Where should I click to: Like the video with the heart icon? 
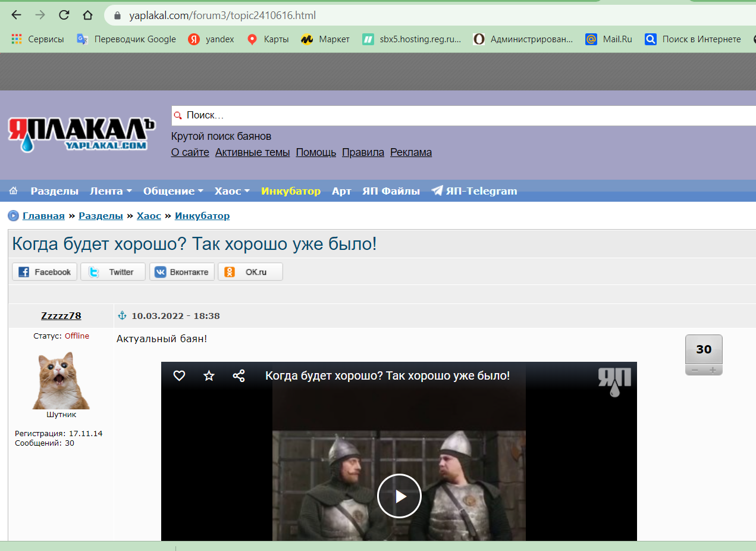click(179, 375)
